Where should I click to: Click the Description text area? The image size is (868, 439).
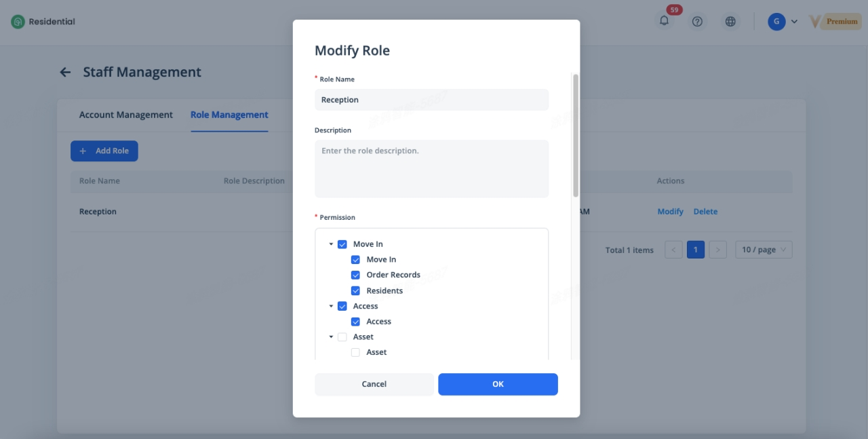tap(431, 168)
